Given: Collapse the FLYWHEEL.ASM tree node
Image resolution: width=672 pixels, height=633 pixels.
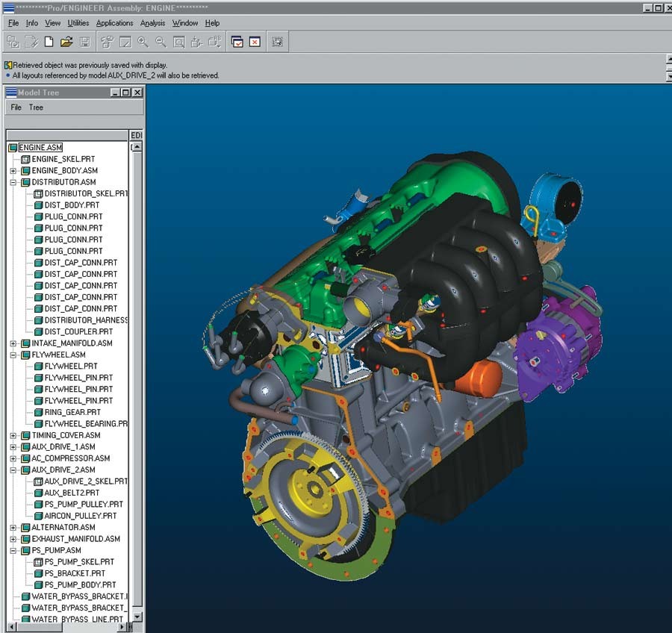Looking at the screenshot, I should [13, 355].
